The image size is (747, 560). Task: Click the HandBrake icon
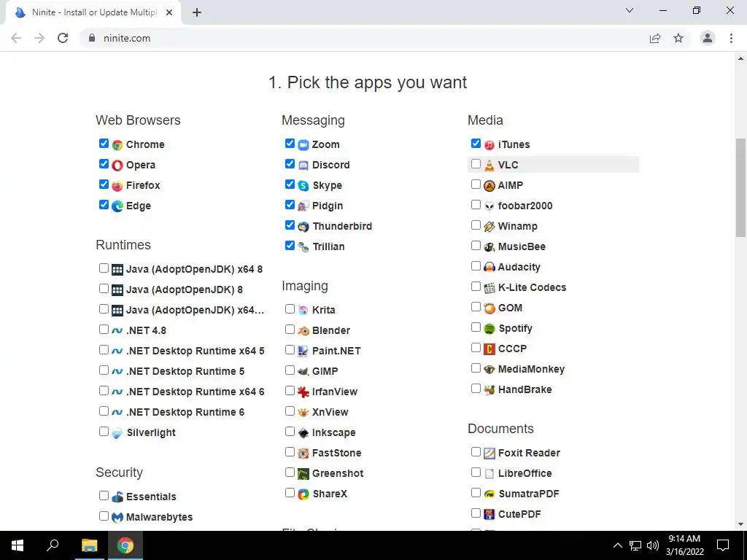click(489, 390)
